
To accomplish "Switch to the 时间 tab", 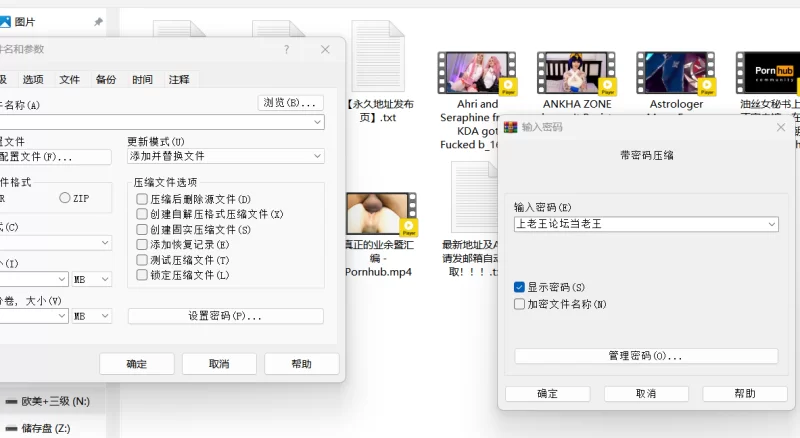I will [142, 79].
